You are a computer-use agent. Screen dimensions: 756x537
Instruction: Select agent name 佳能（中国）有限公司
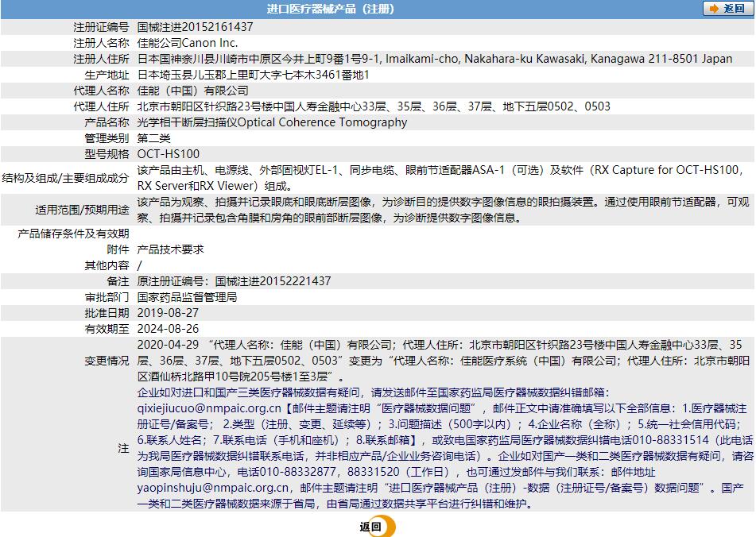tap(193, 91)
